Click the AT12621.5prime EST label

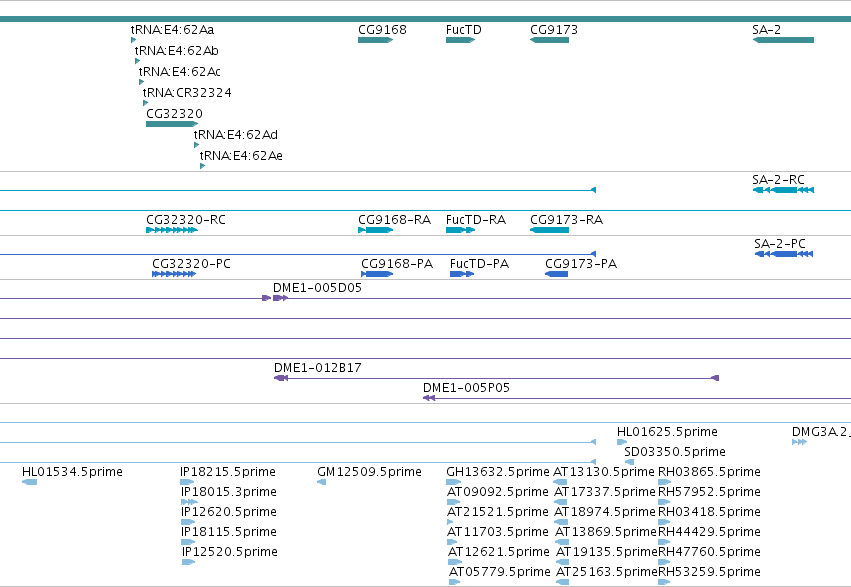pos(499,552)
